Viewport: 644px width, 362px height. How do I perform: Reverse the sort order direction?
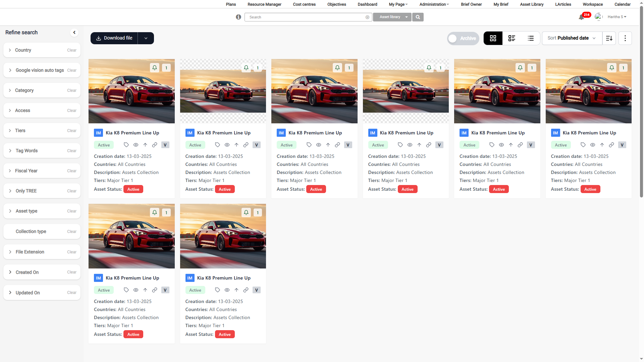click(x=609, y=38)
